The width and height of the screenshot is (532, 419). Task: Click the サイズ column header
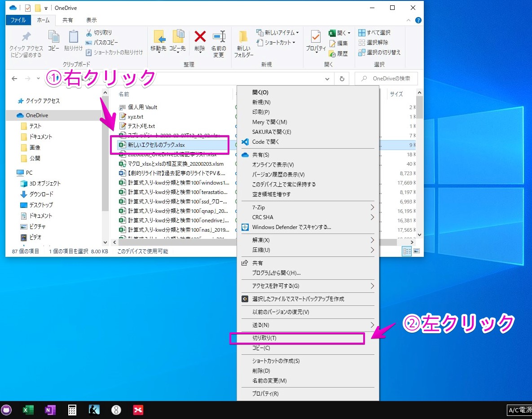[396, 94]
